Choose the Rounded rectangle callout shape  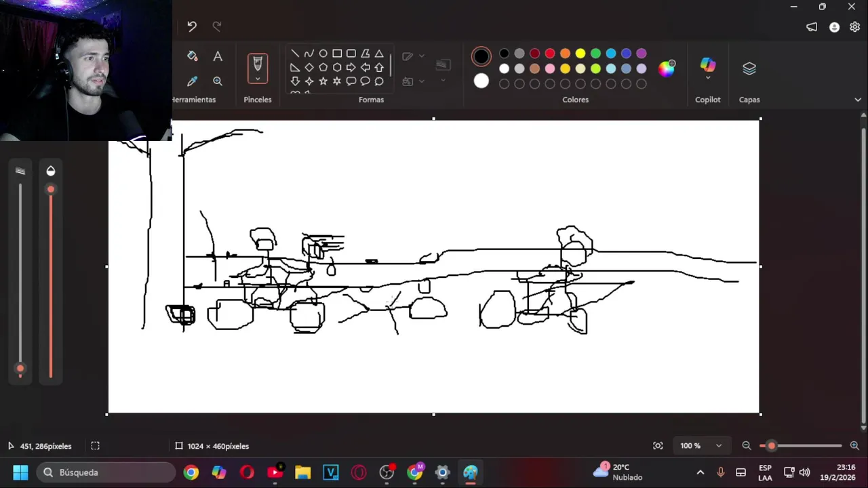pos(351,81)
